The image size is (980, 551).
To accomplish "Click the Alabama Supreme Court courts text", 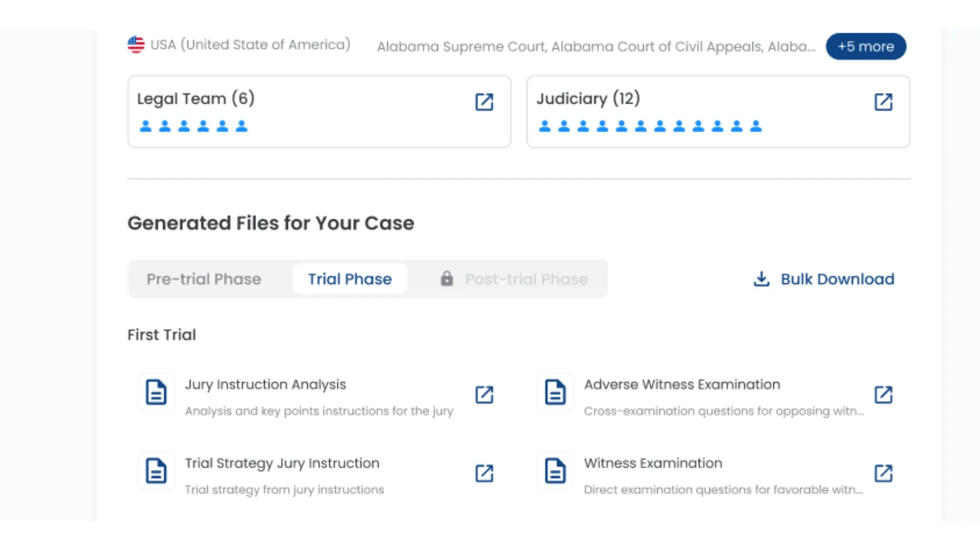I will [596, 46].
